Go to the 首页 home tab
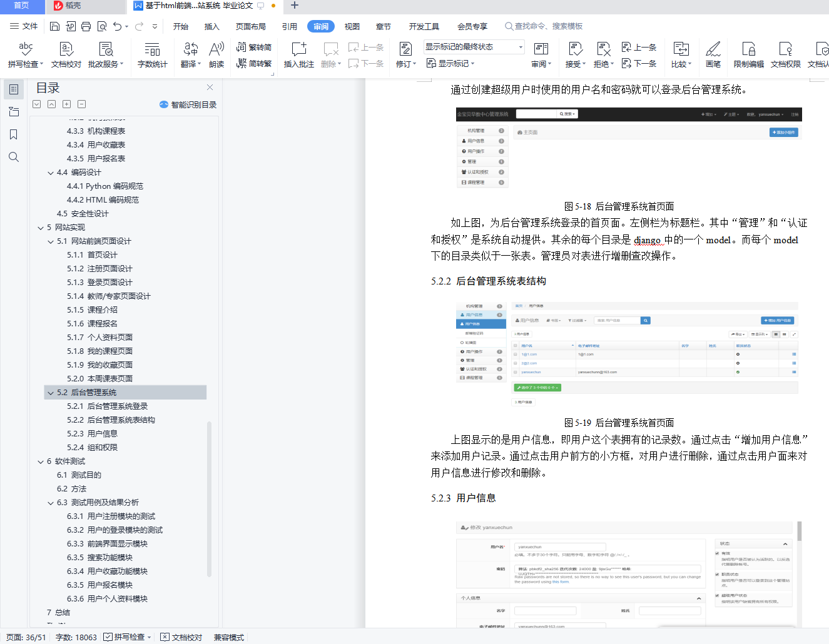 pos(22,6)
